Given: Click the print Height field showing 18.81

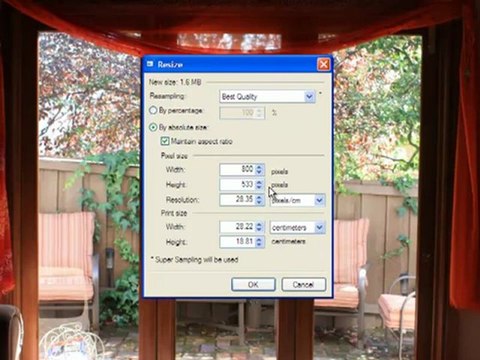Looking at the screenshot, I should pos(238,242).
